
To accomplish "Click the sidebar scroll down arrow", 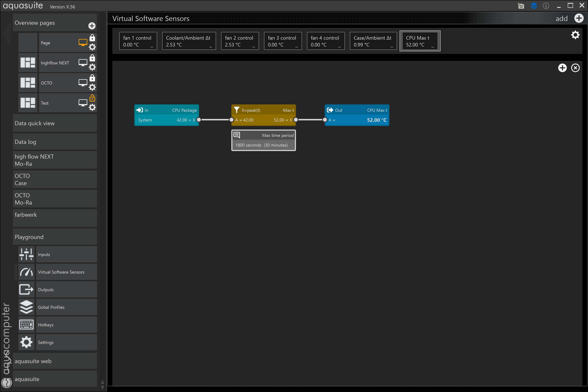I will click(x=102, y=388).
